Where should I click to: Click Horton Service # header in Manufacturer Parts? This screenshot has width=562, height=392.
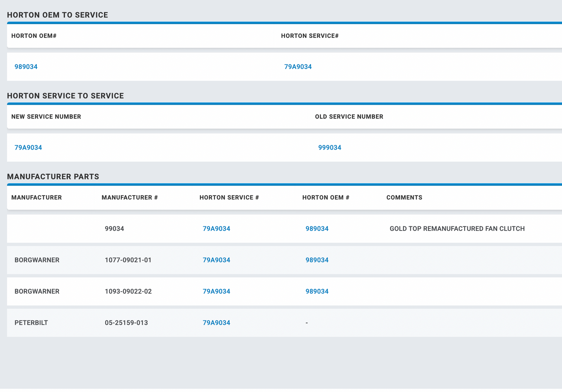[229, 197]
